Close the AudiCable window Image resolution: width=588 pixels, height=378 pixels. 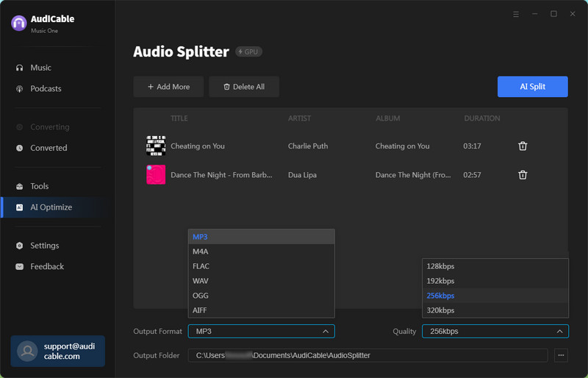coord(573,14)
